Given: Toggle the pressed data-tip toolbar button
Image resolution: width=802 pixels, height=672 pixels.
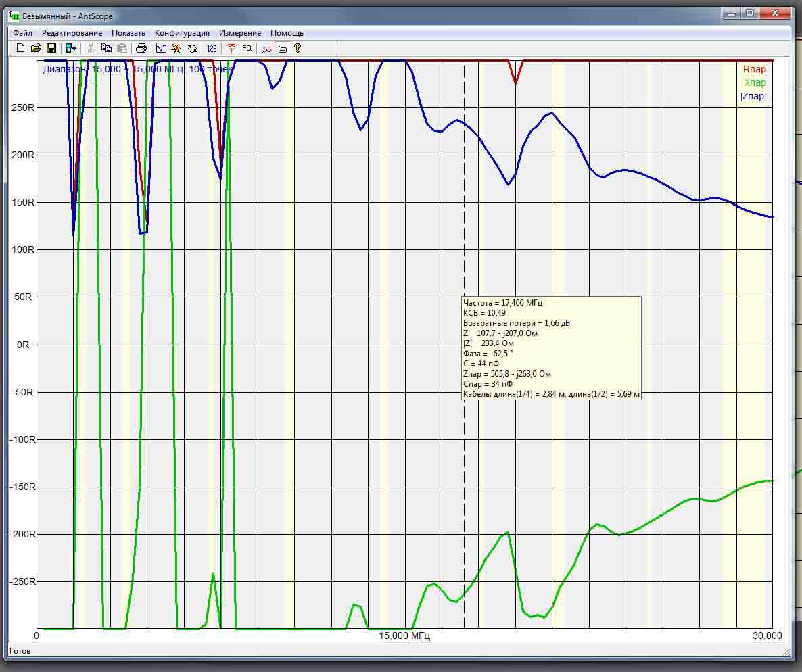Looking at the screenshot, I should [283, 49].
